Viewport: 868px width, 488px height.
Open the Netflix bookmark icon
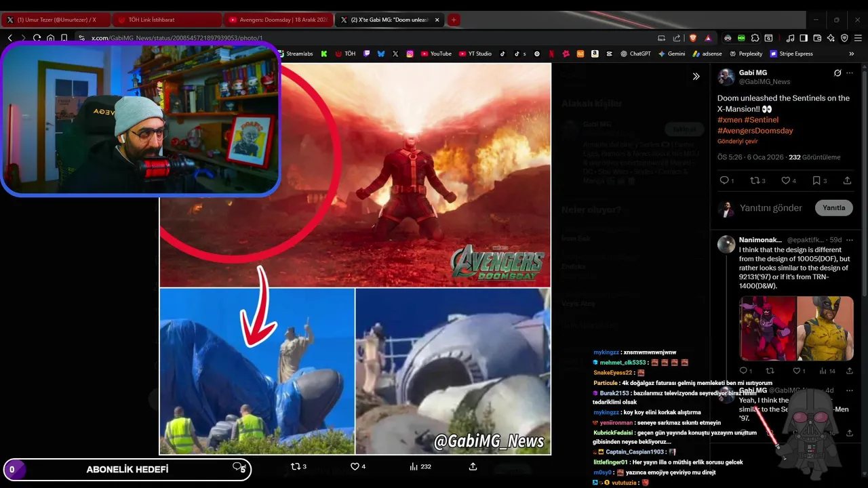[x=551, y=54]
